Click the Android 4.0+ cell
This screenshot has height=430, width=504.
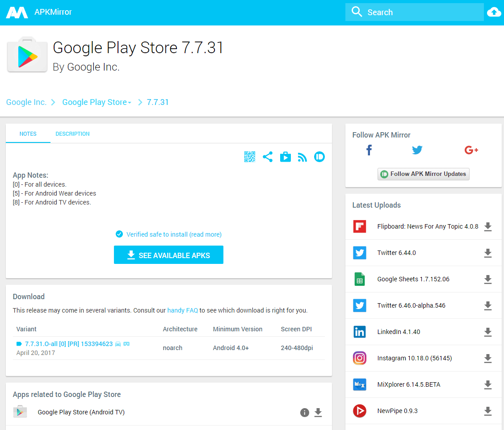point(231,348)
